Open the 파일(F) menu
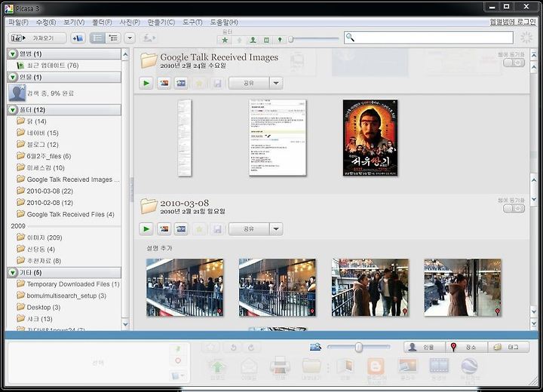Image resolution: width=543 pixels, height=392 pixels. (18, 23)
